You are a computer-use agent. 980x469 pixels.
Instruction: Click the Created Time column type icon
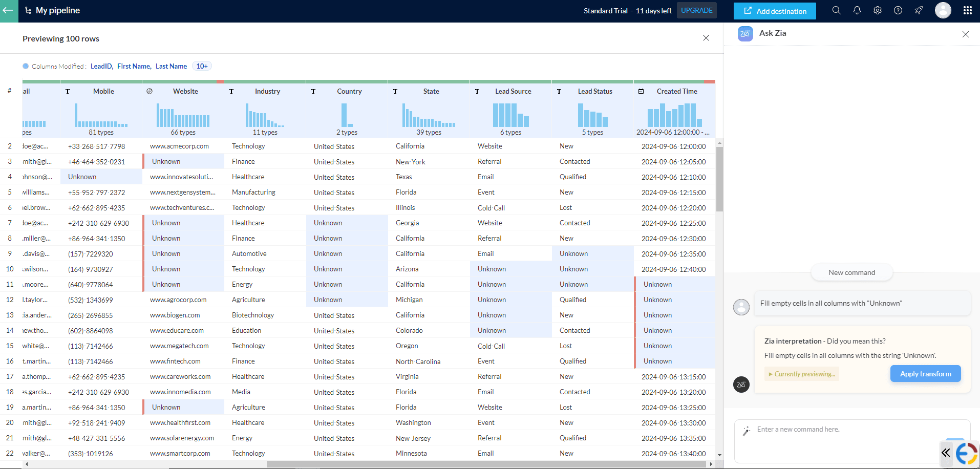click(x=641, y=92)
